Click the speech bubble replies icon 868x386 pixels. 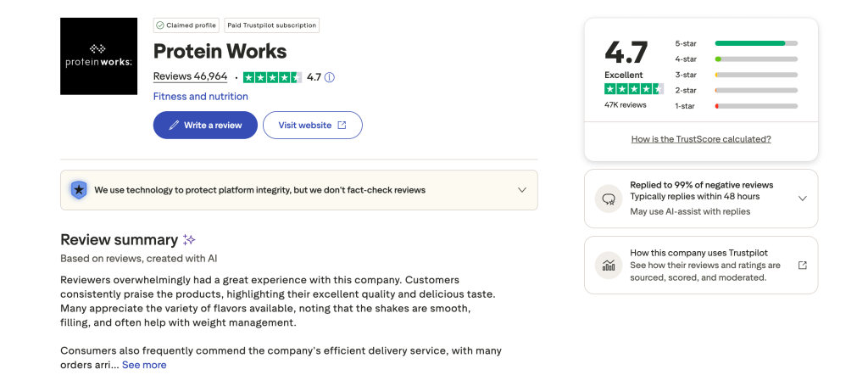pos(608,199)
